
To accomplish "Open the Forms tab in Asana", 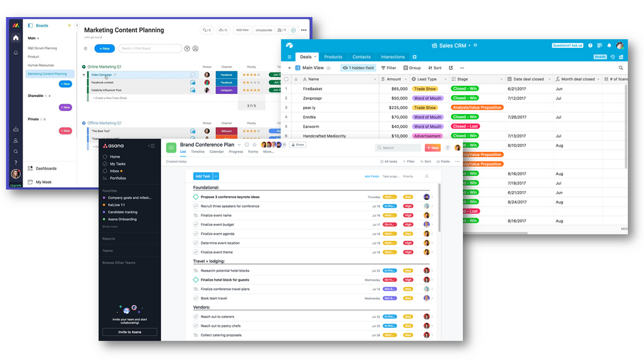I will [253, 152].
